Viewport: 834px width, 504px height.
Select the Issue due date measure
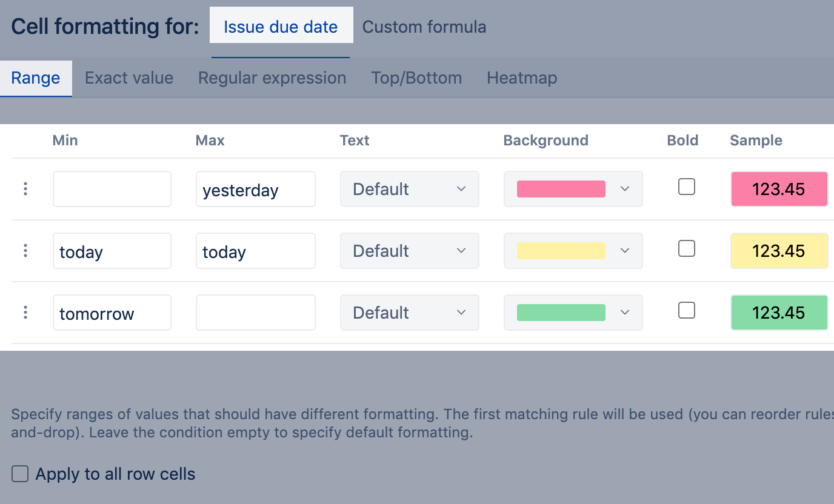tap(281, 27)
